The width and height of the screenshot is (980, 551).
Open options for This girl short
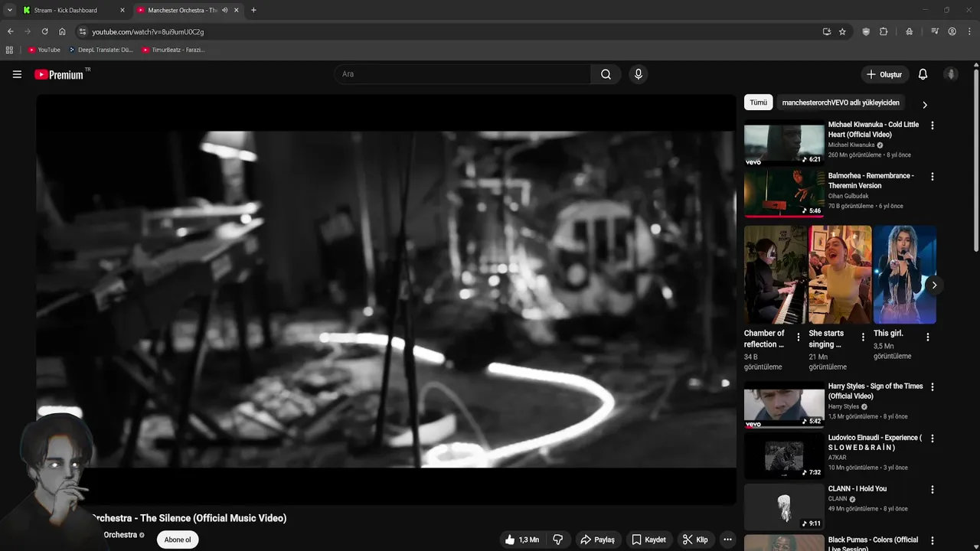928,337
